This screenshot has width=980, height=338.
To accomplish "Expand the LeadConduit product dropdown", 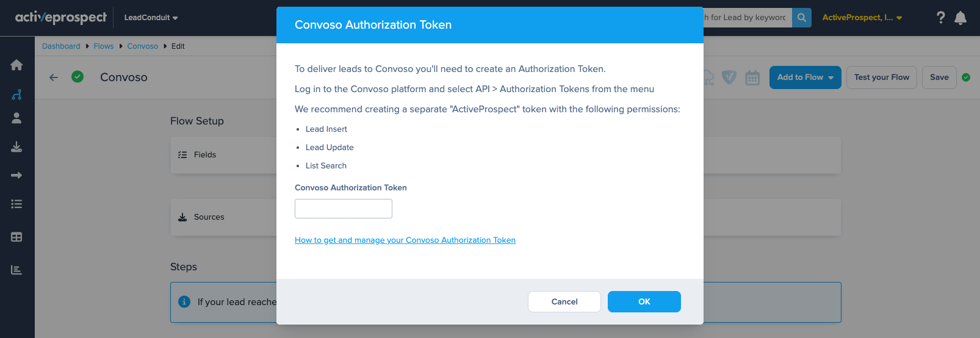I will (151, 18).
